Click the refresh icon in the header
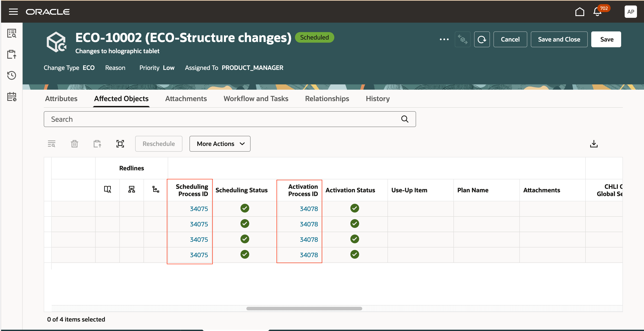The image size is (644, 331). pyautogui.click(x=482, y=39)
